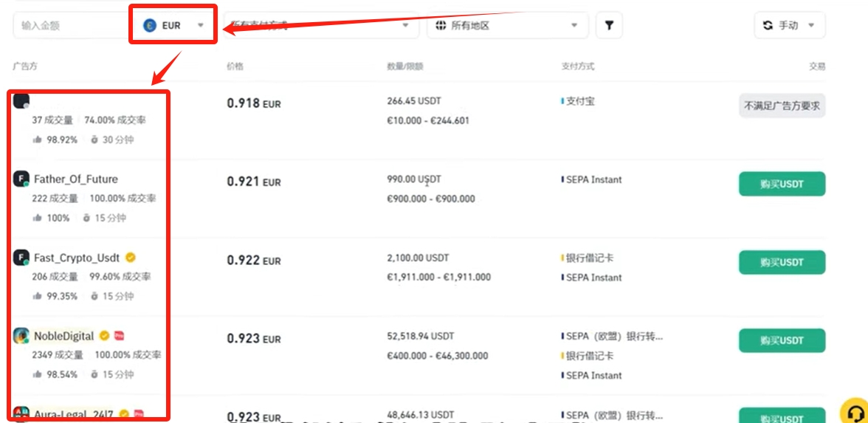This screenshot has height=423, width=868.
Task: Click 购买USDT for Fast_Crypto_Usdt offer
Action: point(782,263)
